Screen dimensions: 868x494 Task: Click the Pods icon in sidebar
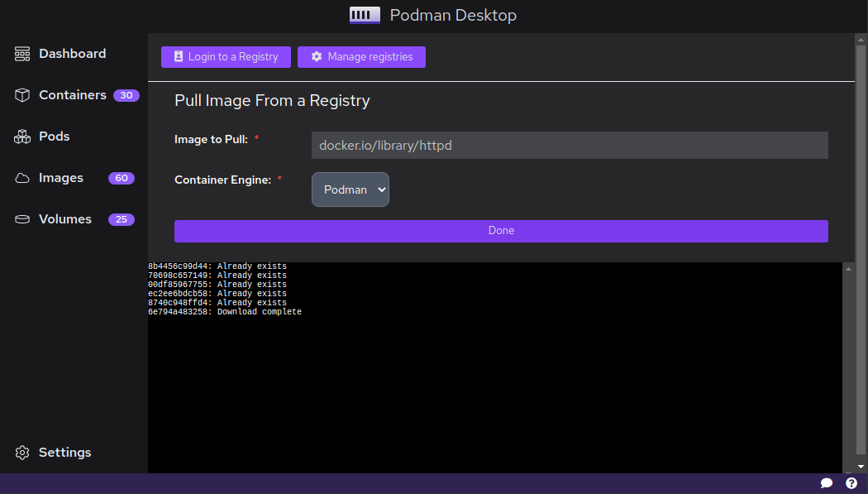21,136
